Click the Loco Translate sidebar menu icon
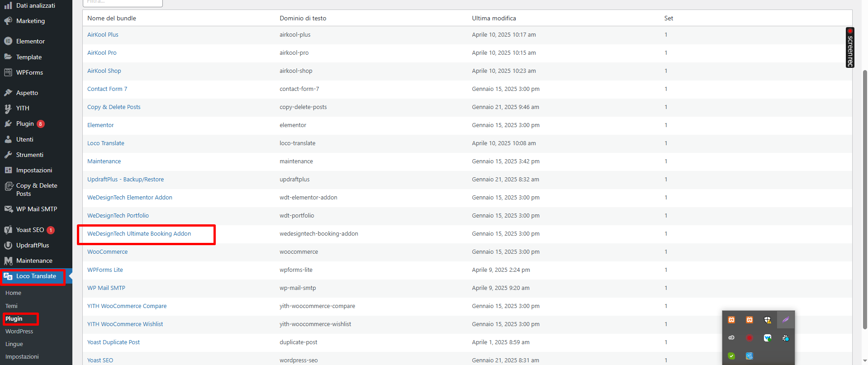This screenshot has width=868, height=365. [8, 276]
